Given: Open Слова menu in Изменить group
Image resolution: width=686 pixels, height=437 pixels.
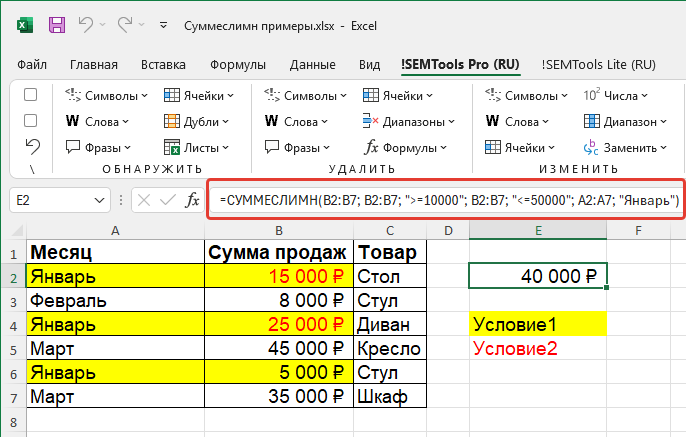Looking at the screenshot, I should tap(517, 122).
